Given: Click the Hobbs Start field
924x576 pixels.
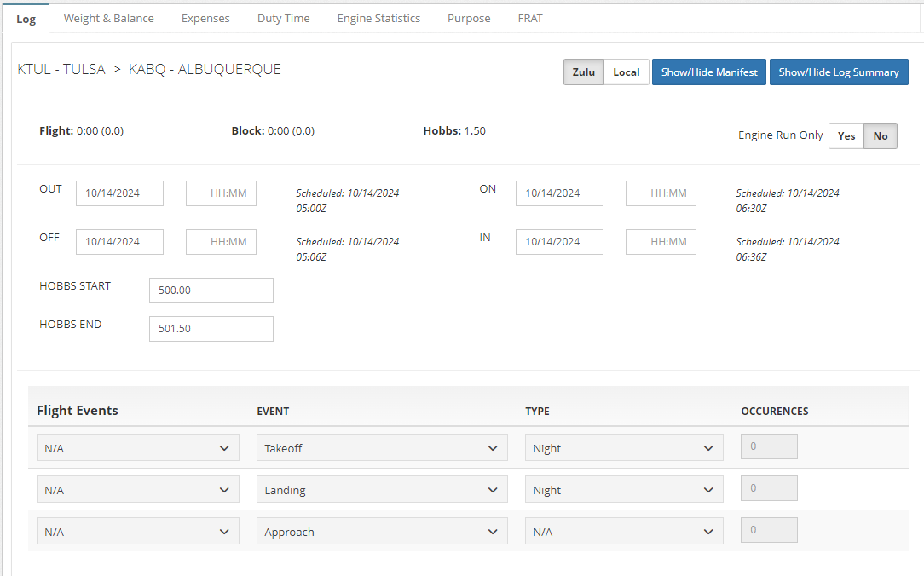Looking at the screenshot, I should coord(211,291).
